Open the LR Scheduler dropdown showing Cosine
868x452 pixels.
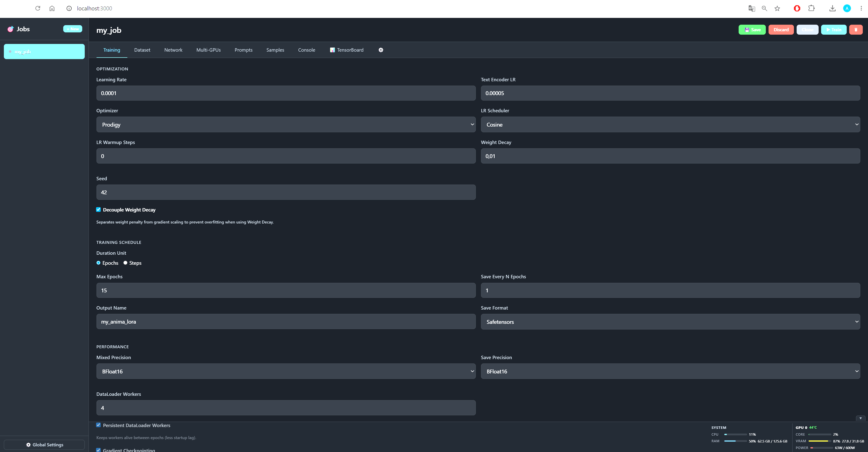(670, 125)
